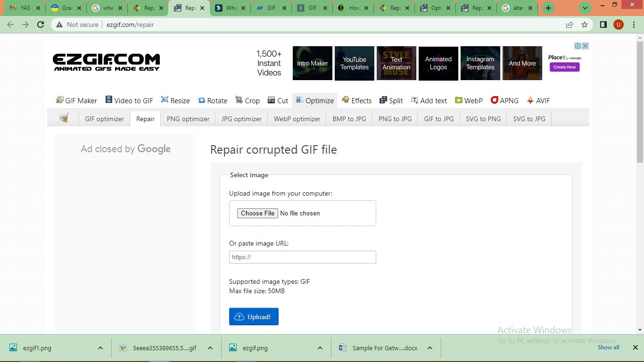Screen dimensions: 644x362
Task: Open the Video to GIF tool
Action: tap(129, 100)
